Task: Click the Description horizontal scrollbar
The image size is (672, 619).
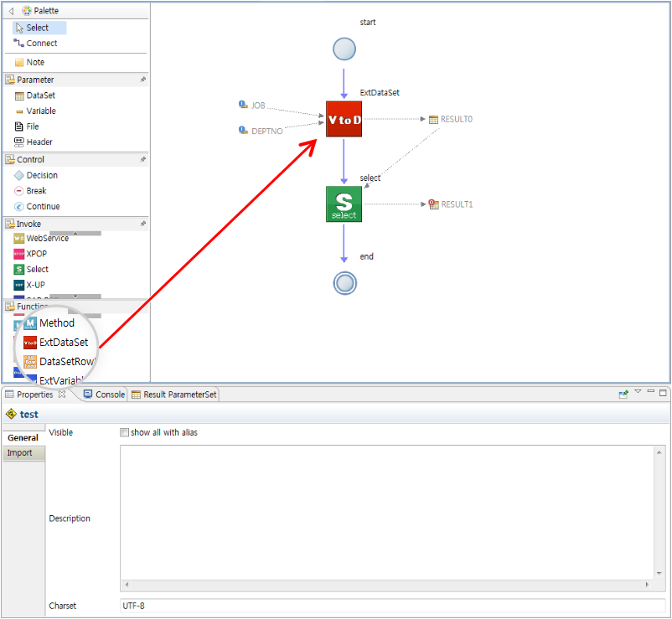Action: coord(386,585)
